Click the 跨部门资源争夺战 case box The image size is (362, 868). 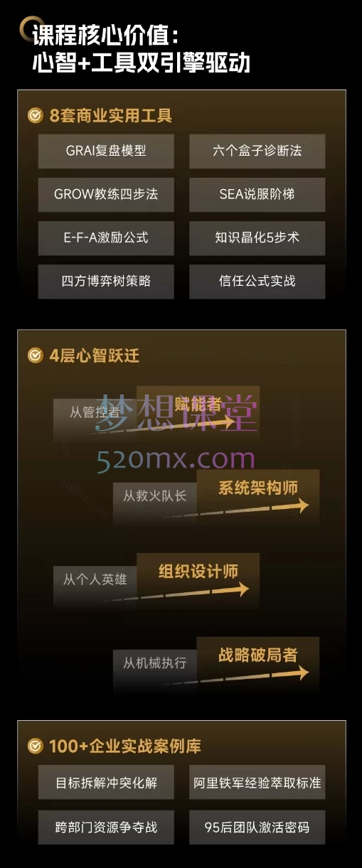pos(106,827)
